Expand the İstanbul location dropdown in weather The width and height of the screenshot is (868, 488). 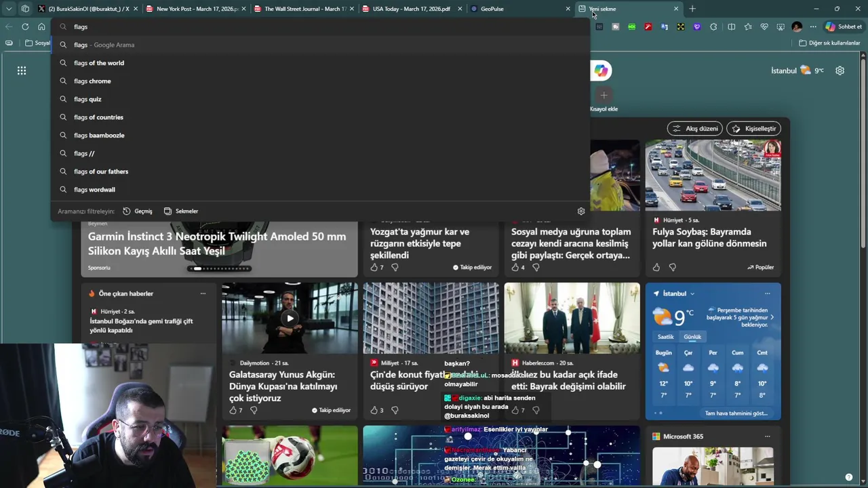[692, 293]
